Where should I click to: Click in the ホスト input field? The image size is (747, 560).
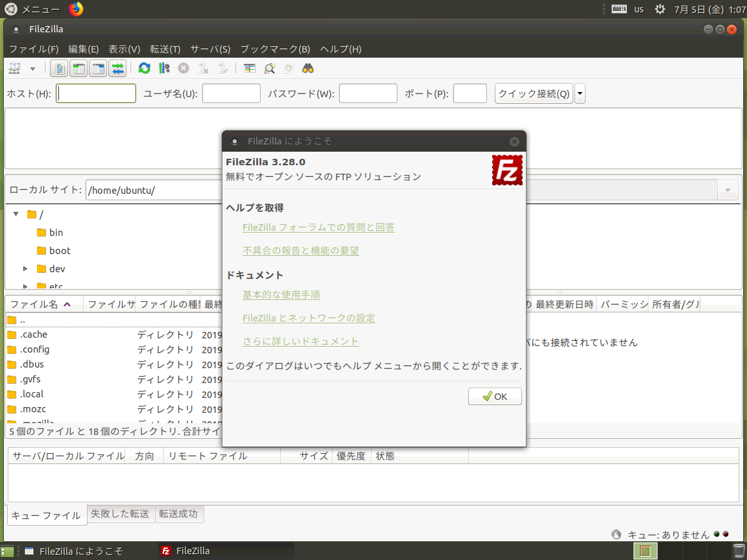tap(95, 93)
